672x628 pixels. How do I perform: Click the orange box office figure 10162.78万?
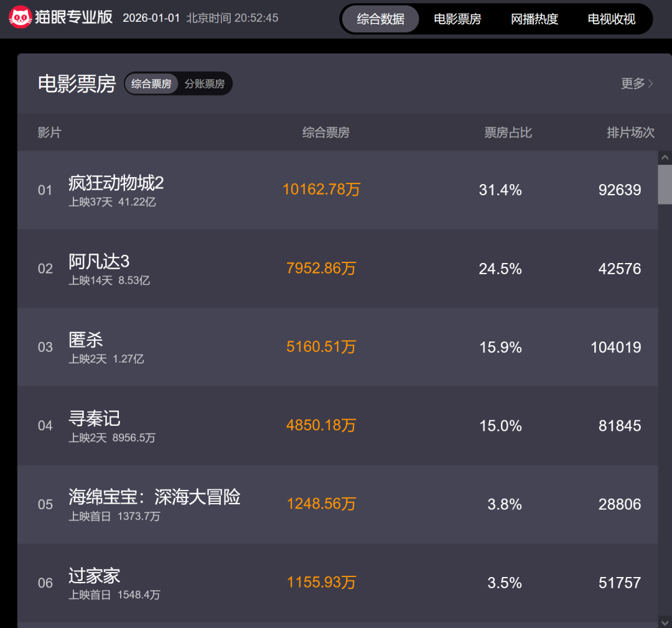point(321,190)
